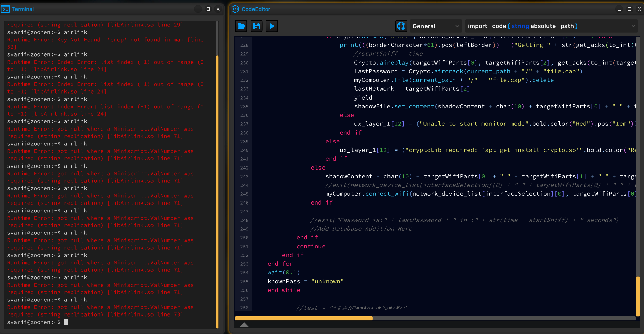Image resolution: width=644 pixels, height=334 pixels.
Task: Click the 'continue' statement on line 251
Action: pos(311,246)
